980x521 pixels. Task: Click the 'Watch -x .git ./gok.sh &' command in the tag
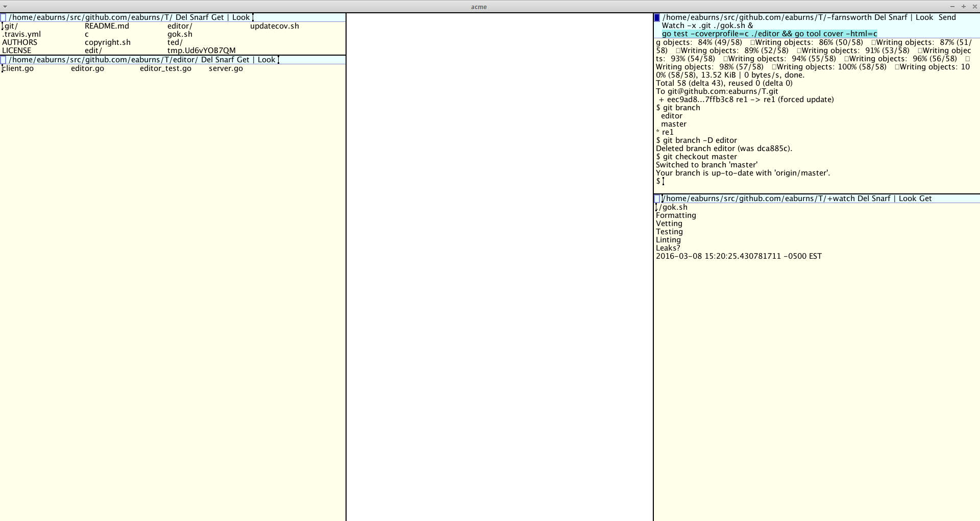coord(707,26)
